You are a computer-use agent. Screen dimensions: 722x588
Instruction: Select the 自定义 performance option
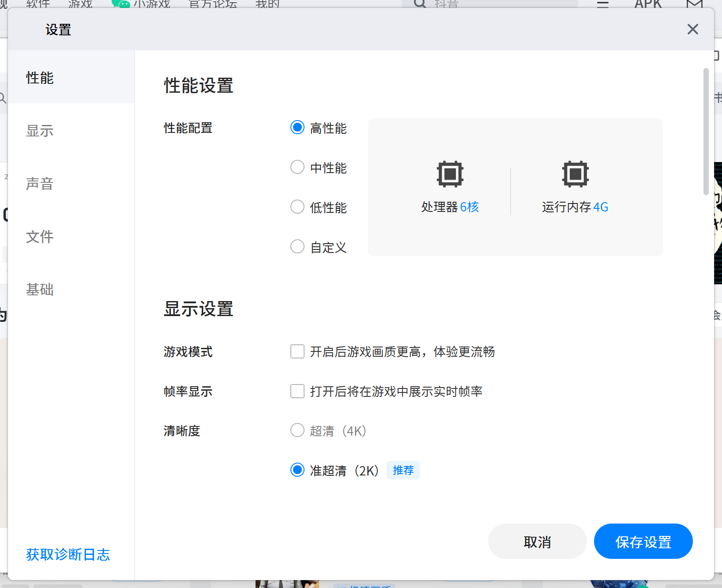[297, 247]
